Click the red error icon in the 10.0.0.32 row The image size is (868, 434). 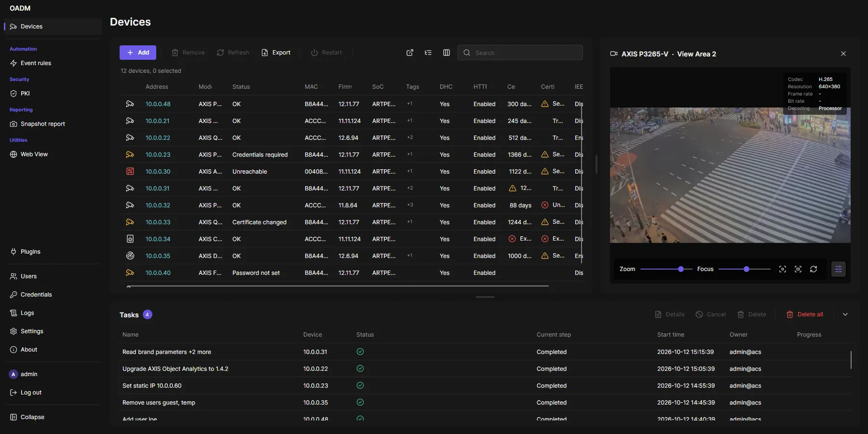point(545,205)
